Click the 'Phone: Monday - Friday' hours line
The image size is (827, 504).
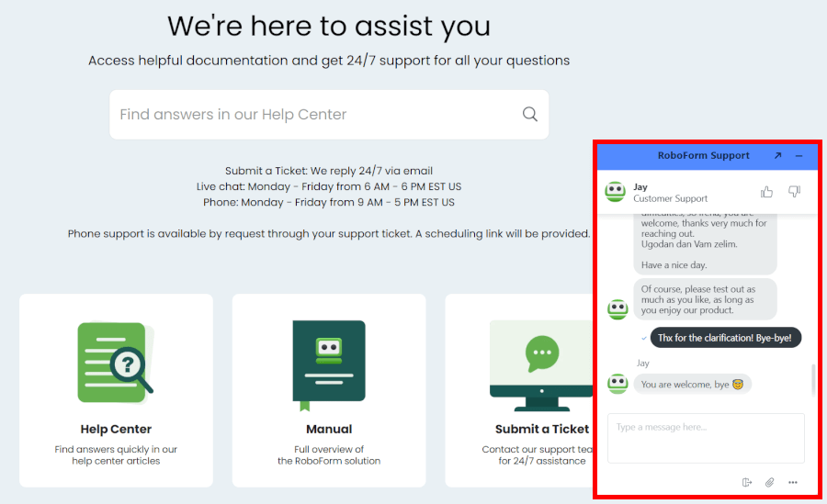329,203
